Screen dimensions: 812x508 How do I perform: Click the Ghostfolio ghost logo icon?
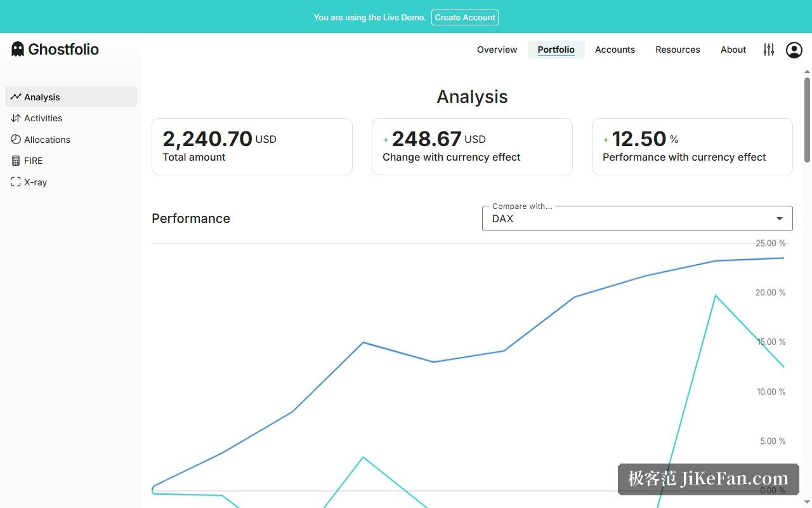18,49
